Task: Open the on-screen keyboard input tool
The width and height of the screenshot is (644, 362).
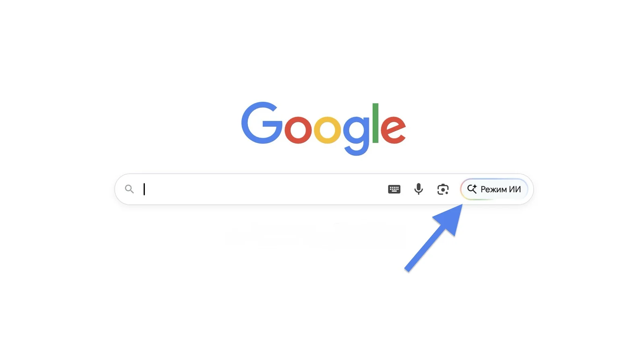Action: coord(394,189)
